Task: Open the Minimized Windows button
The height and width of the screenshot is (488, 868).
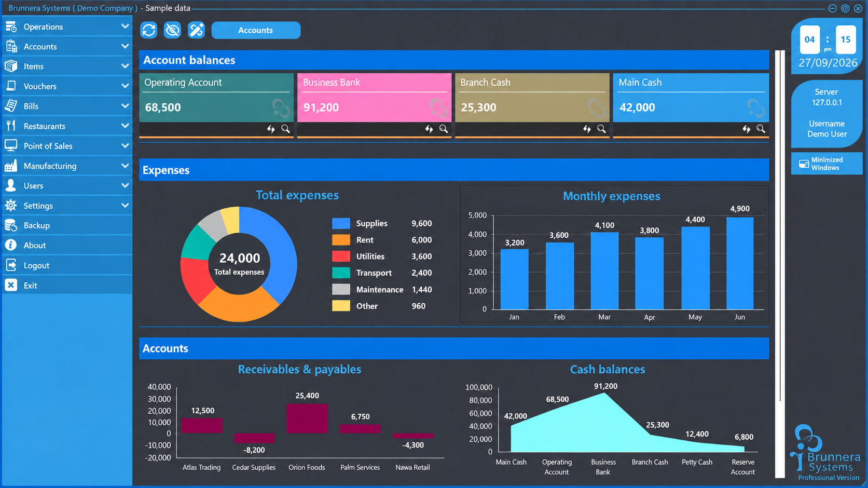Action: click(826, 164)
